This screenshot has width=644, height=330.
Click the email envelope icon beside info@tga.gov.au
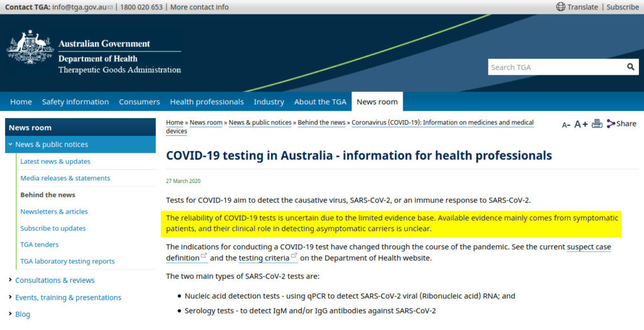click(111, 8)
